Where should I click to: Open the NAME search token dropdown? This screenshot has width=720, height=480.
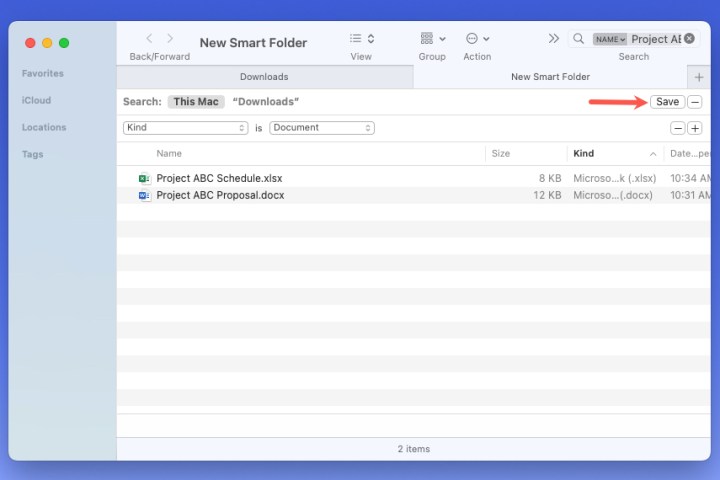[610, 39]
